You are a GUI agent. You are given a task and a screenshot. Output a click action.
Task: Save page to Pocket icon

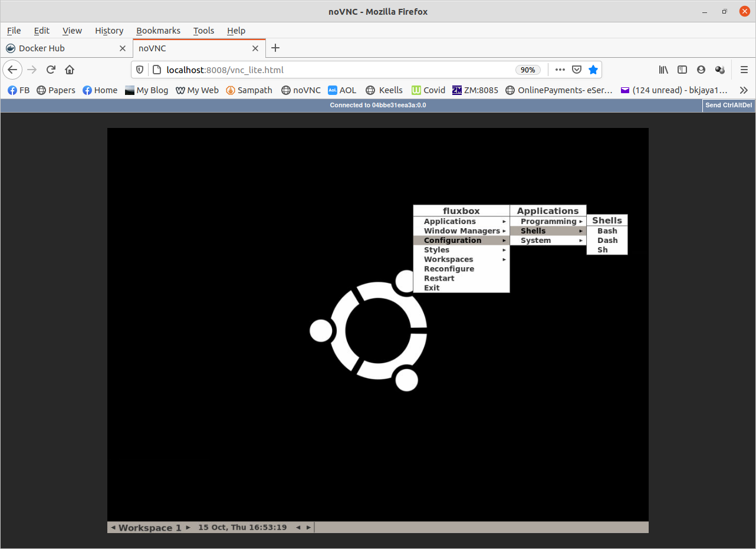point(577,70)
